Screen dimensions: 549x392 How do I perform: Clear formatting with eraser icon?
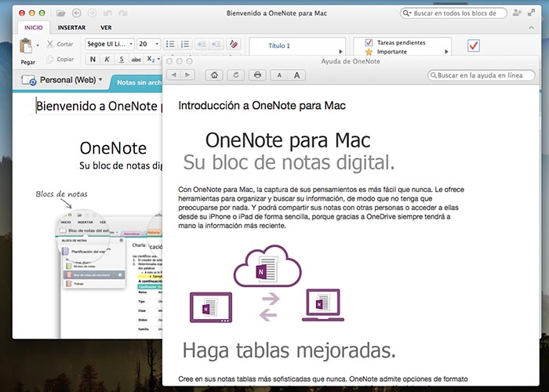coord(233,44)
